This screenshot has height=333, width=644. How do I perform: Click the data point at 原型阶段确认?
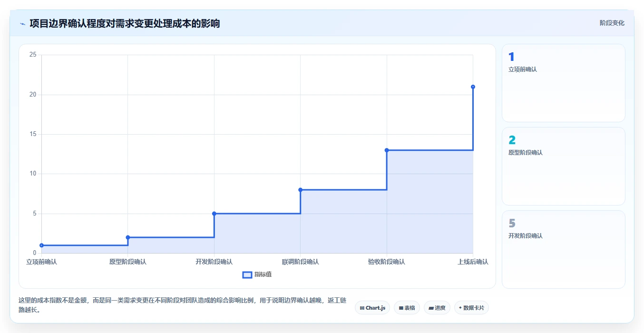click(128, 237)
